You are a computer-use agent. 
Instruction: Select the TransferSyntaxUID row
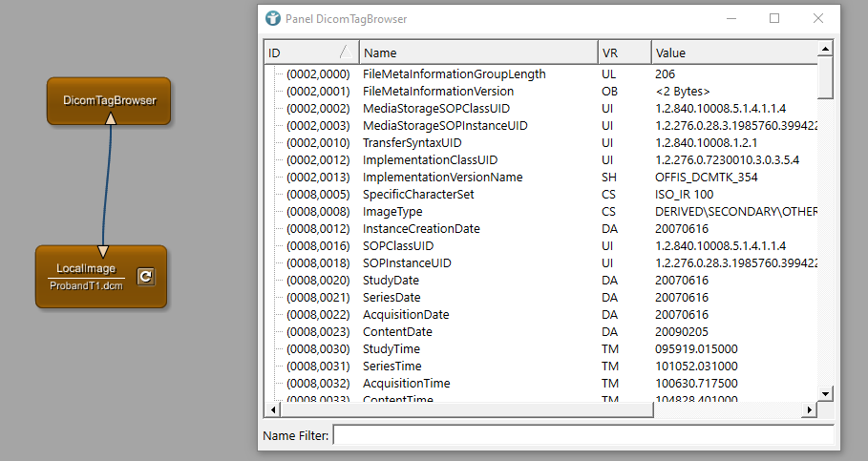(x=412, y=142)
